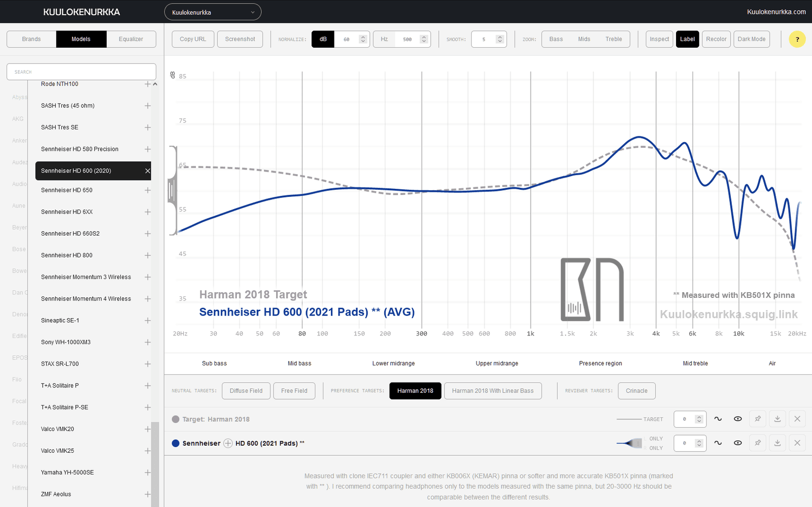Click the smoothing value stepper arrows
The height and width of the screenshot is (507, 812).
point(500,39)
